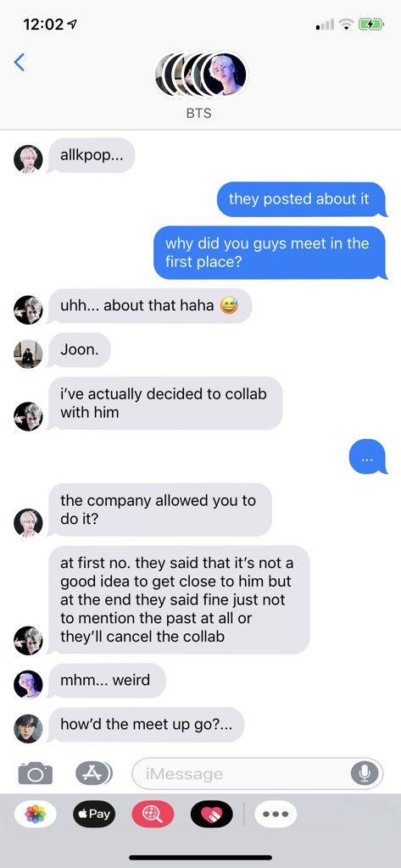Open the Photos app icon
This screenshot has height=868, width=401.
(36, 814)
